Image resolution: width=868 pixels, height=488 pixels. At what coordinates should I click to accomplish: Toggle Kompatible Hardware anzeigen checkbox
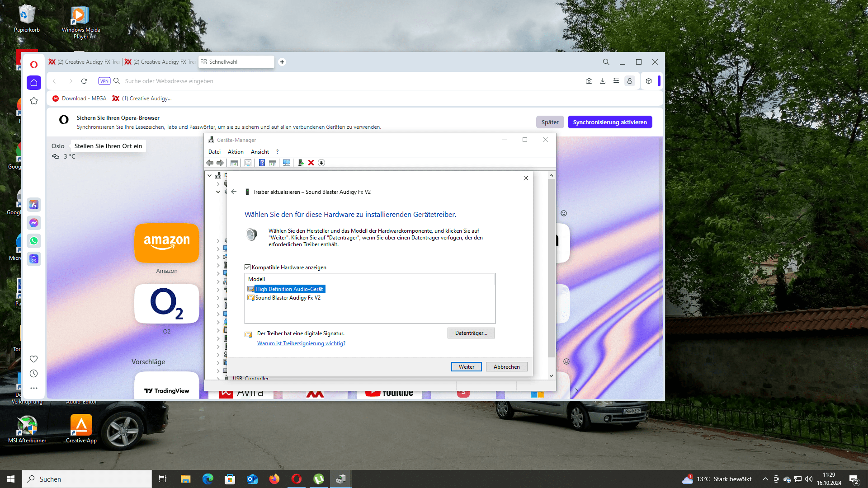click(x=248, y=267)
